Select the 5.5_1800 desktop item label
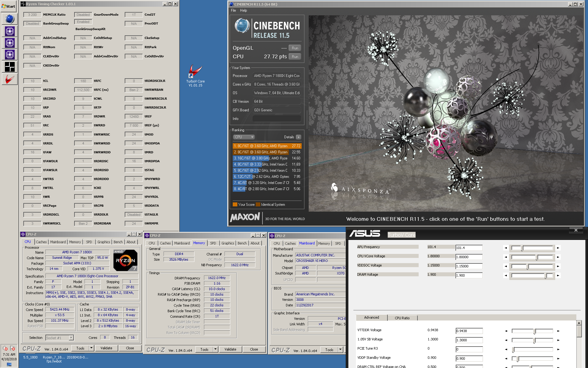Screen dimensions: 588x368 pyautogui.click(x=30, y=357)
